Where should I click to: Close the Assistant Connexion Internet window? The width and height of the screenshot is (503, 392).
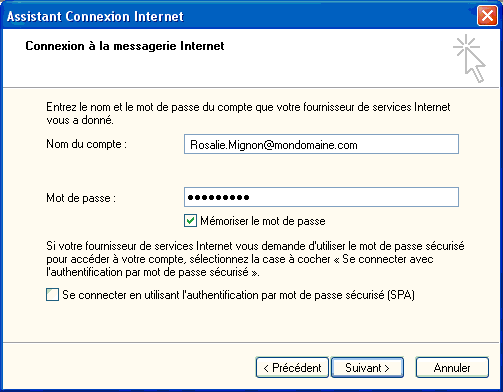487,16
